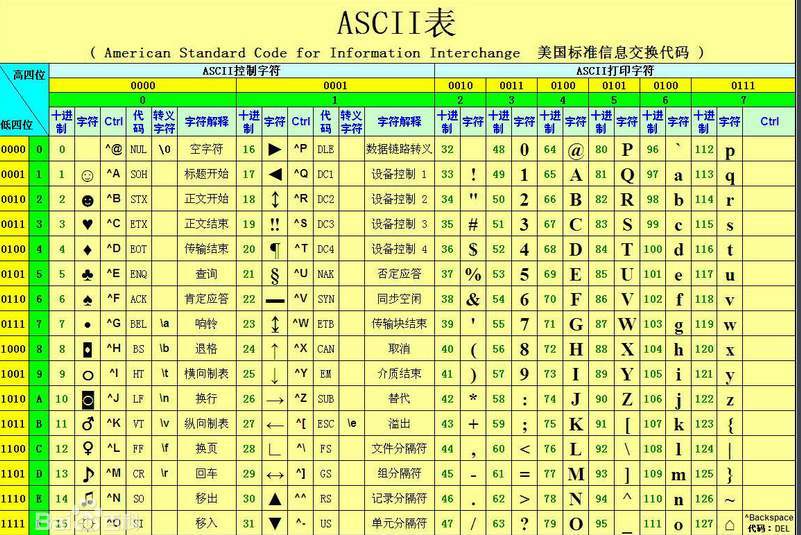The width and height of the screenshot is (801, 535).
Task: Select the female symbol in the FF row
Action: (88, 449)
